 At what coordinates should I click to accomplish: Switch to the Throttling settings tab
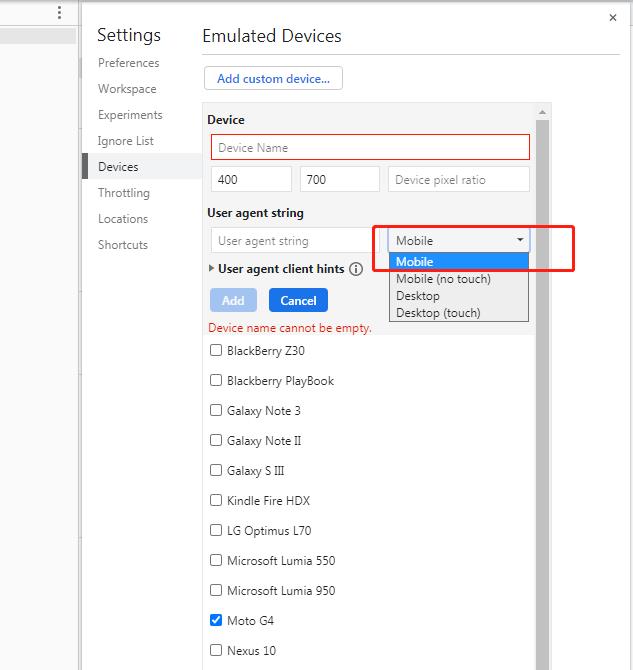(124, 193)
